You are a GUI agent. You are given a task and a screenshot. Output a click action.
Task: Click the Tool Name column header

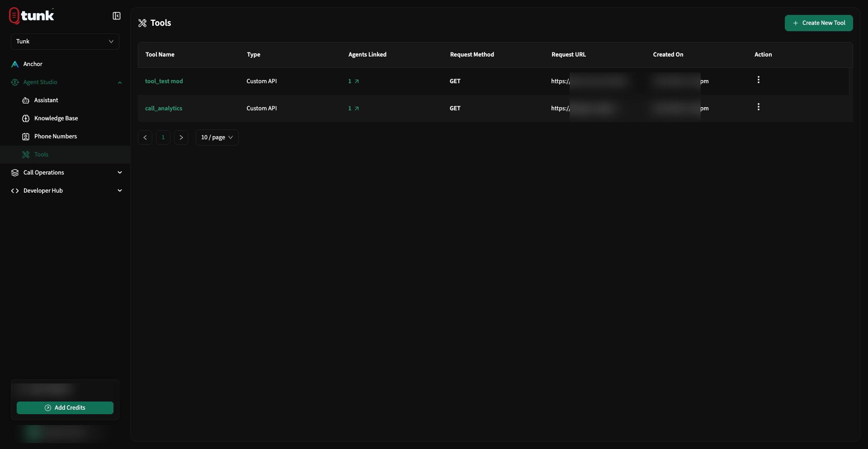[160, 55]
